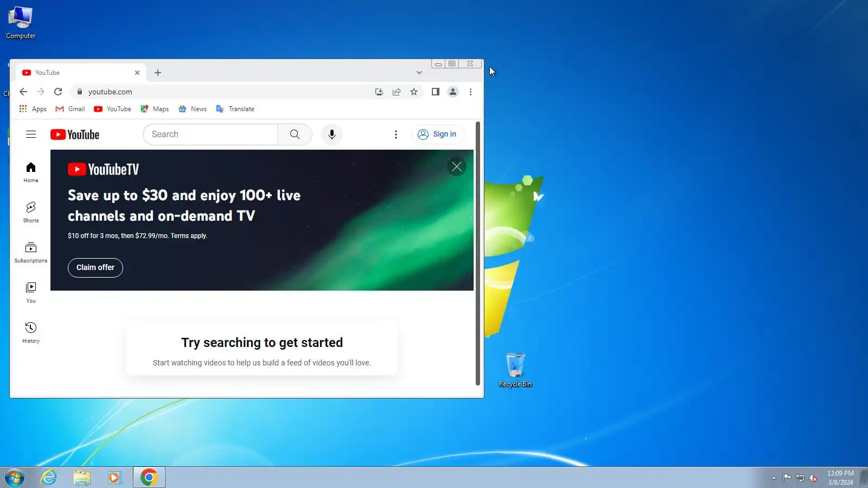Click the muted volume tray icon
The width and height of the screenshot is (868, 488).
click(813, 478)
